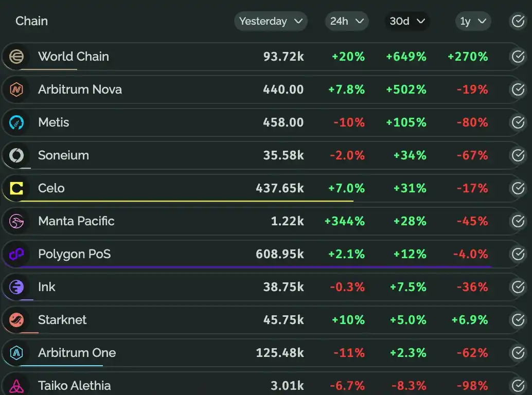532x395 pixels.
Task: Click Starknet value 45.75k
Action: (x=283, y=319)
